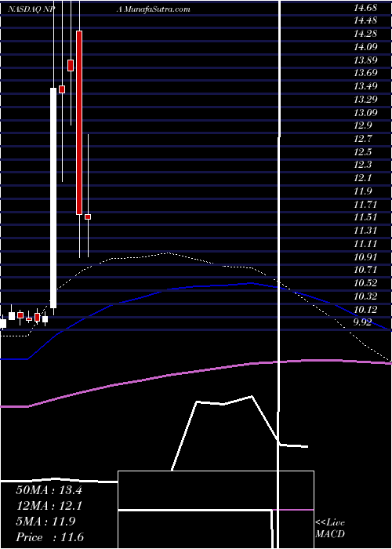Click the 11.31 price axis label
Viewport: 392px width, 549px height.
point(365,231)
